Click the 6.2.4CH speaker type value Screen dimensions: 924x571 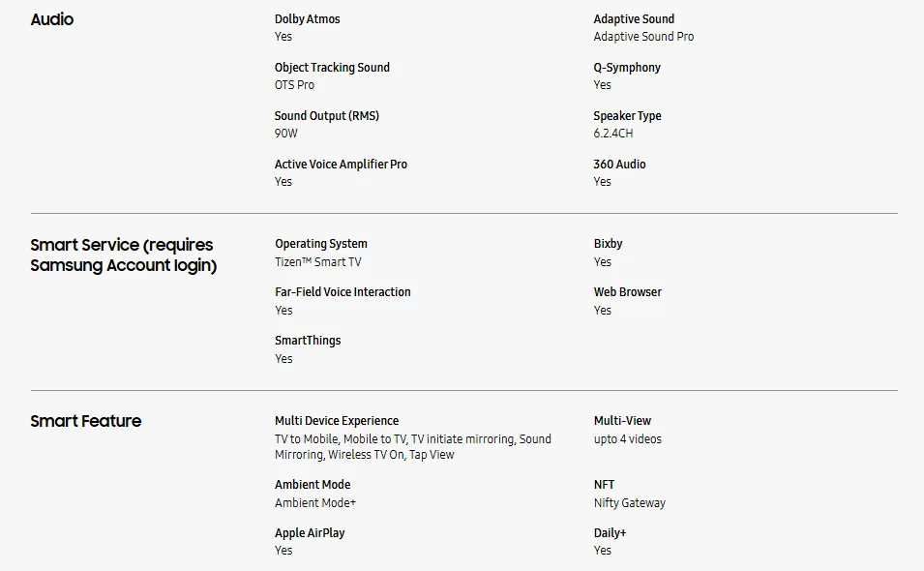[612, 134]
